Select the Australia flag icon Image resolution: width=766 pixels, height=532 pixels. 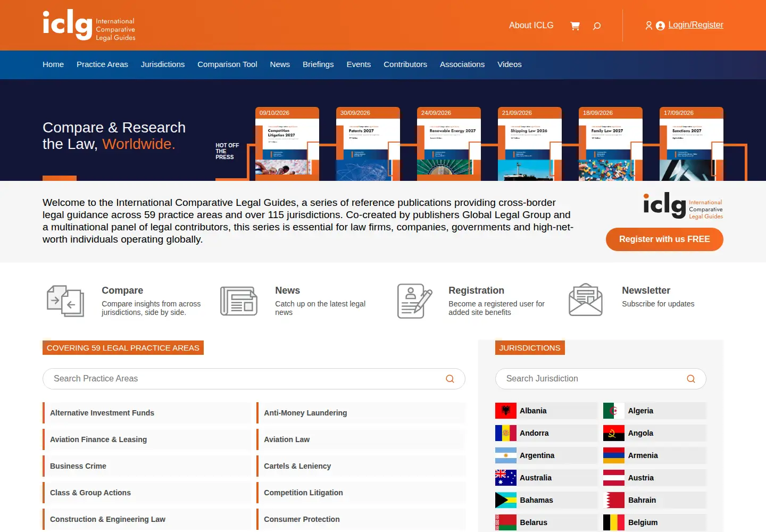[506, 478]
